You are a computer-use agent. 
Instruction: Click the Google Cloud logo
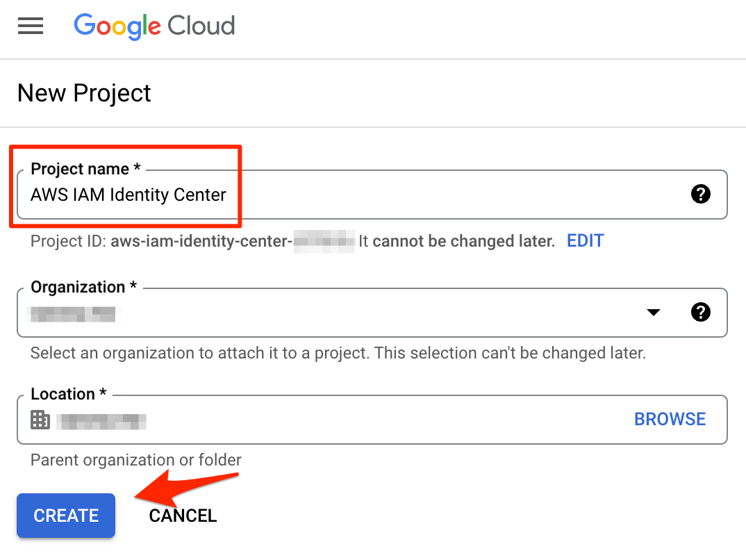(x=154, y=26)
